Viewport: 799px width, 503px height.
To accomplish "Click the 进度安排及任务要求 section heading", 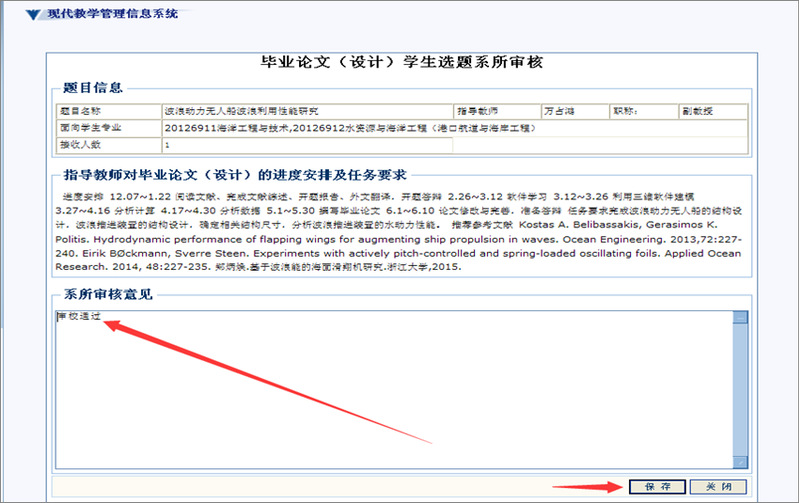I will tap(240, 176).
